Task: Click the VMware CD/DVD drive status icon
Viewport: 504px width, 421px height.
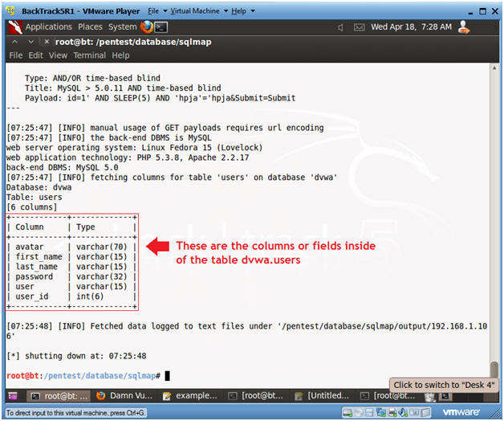Action: click(x=359, y=413)
